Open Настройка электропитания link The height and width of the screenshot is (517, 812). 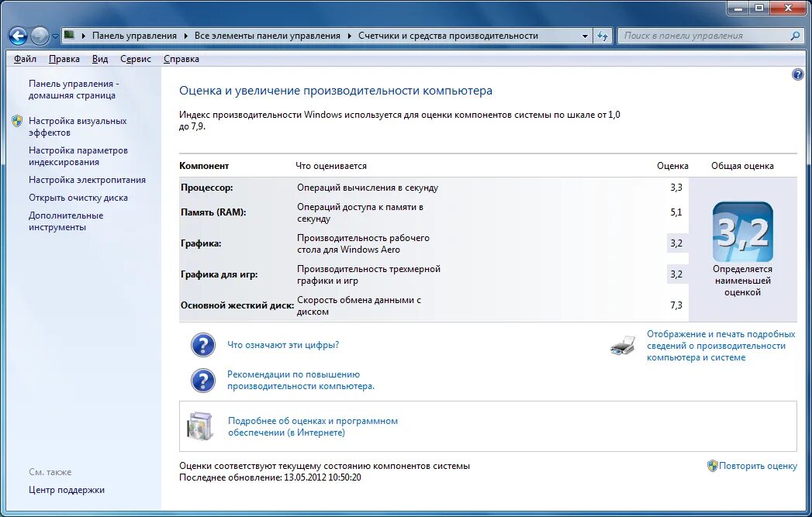[87, 180]
